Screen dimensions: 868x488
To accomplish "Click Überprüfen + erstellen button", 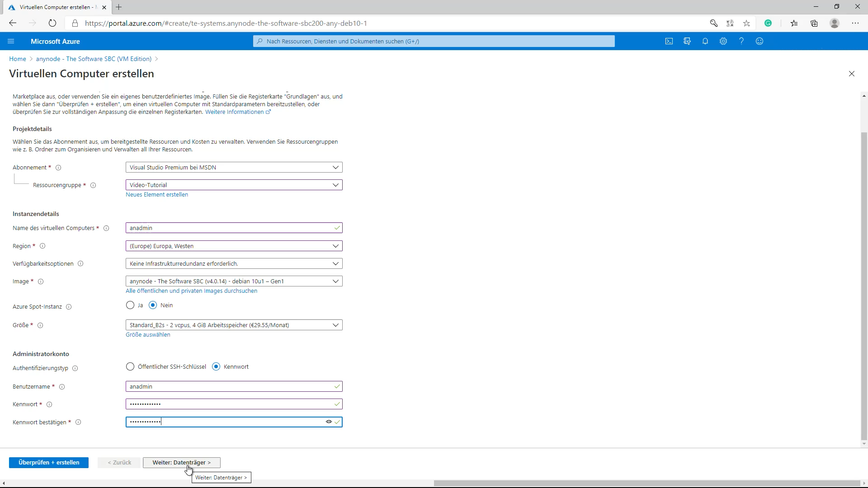I will [x=49, y=463].
